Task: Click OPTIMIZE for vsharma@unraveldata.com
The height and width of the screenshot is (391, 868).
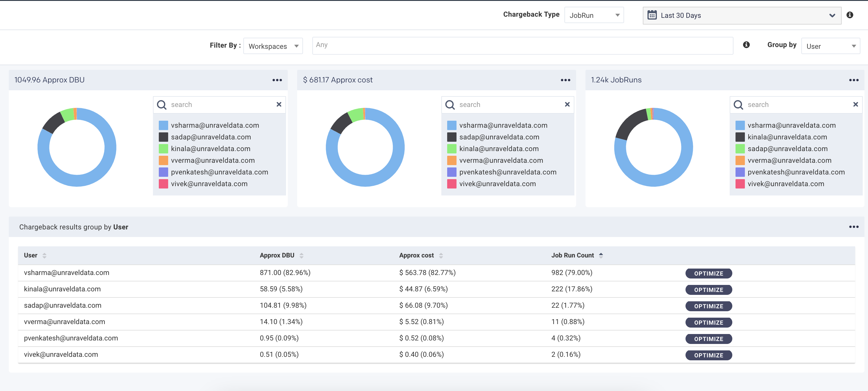Action: [708, 274]
